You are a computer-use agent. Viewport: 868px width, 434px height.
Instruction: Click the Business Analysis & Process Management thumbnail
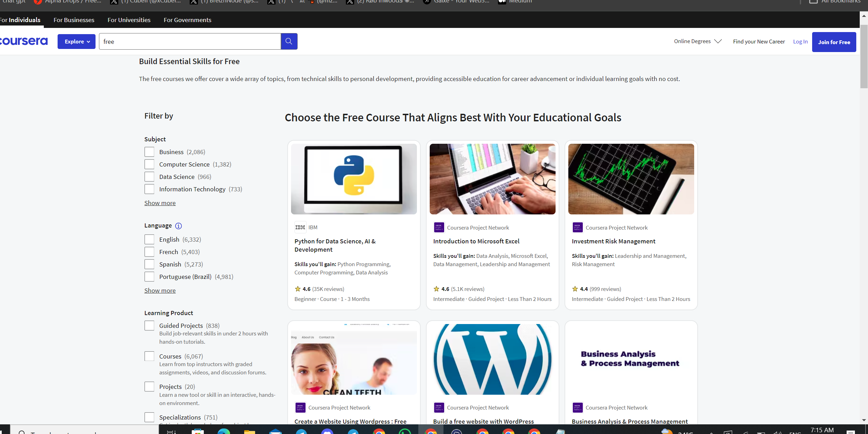click(x=631, y=359)
